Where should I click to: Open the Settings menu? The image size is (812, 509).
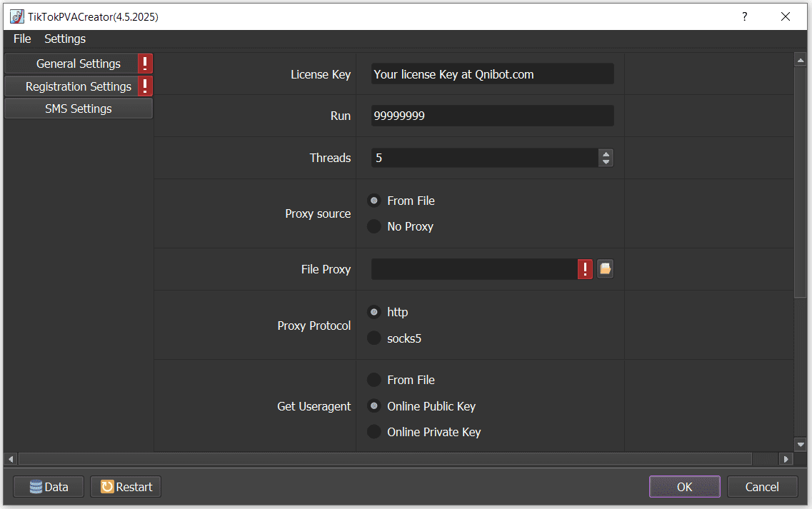tap(65, 39)
